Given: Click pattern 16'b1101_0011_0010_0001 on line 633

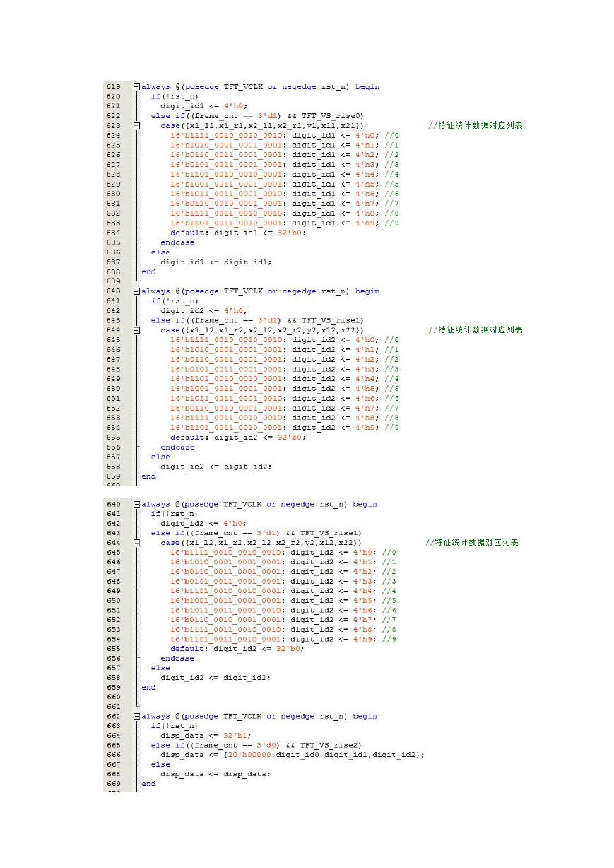Looking at the screenshot, I should coord(228,223).
